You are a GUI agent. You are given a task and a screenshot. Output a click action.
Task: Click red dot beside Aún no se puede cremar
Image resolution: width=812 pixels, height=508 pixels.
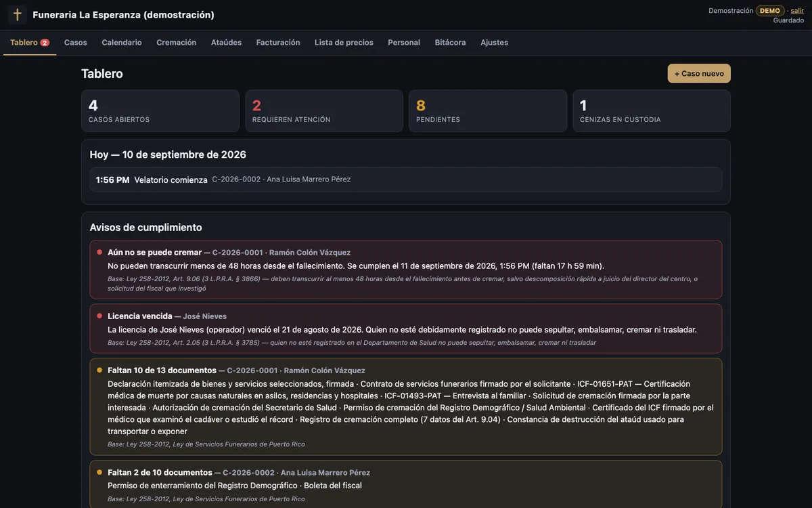(x=99, y=252)
